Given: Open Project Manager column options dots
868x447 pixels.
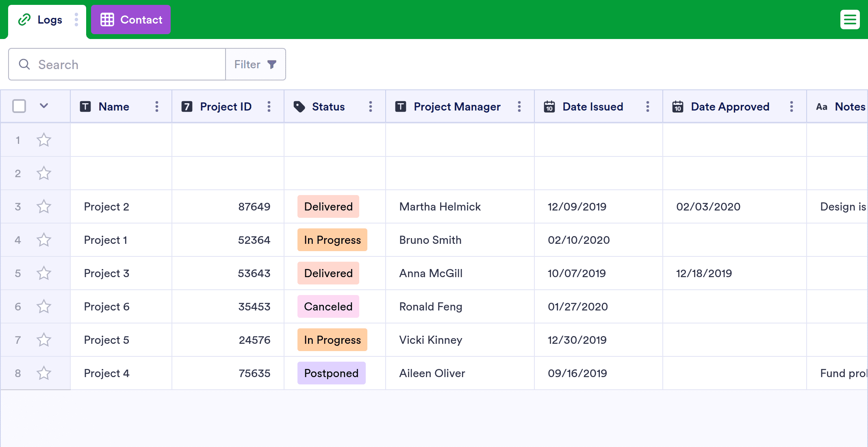Looking at the screenshot, I should click(x=519, y=106).
